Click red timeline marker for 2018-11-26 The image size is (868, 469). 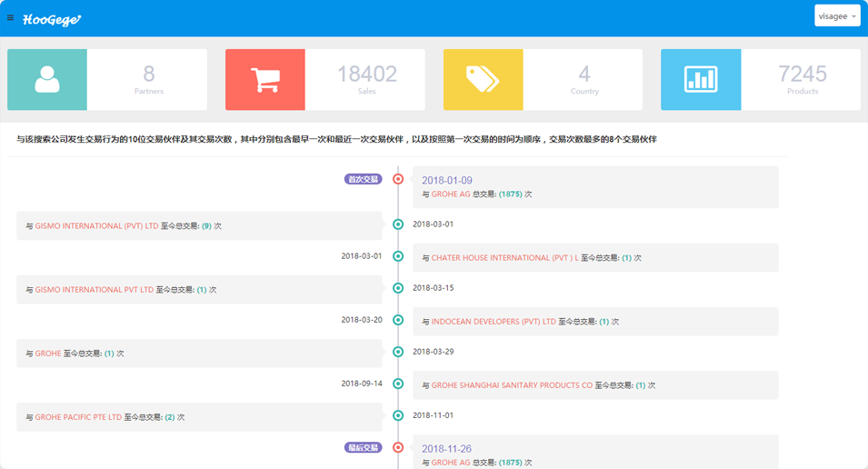pyautogui.click(x=398, y=447)
